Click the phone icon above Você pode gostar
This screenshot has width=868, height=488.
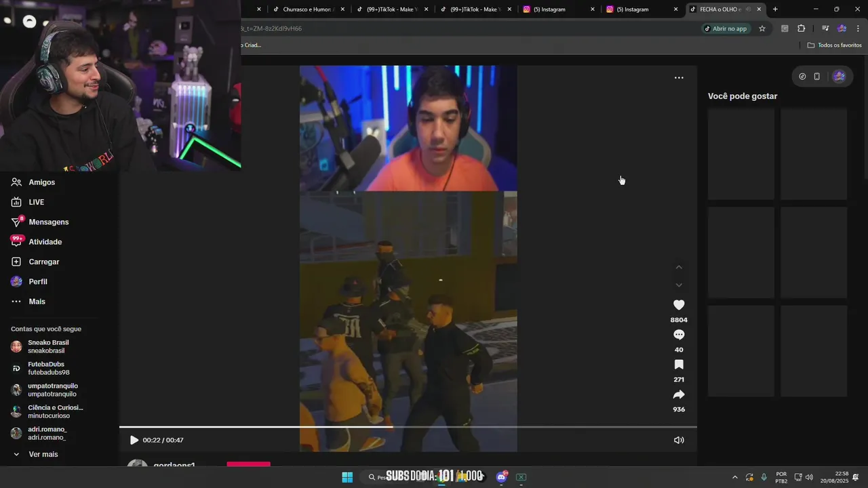coord(817,77)
